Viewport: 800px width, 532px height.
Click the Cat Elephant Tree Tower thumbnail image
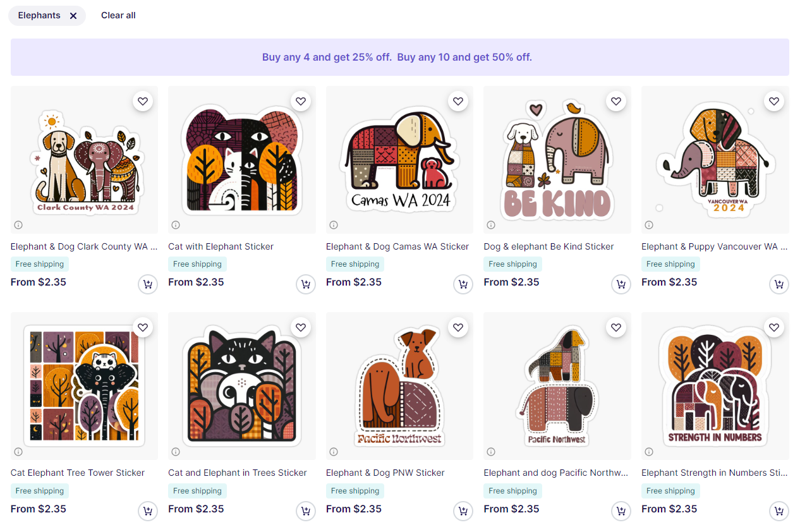84,386
